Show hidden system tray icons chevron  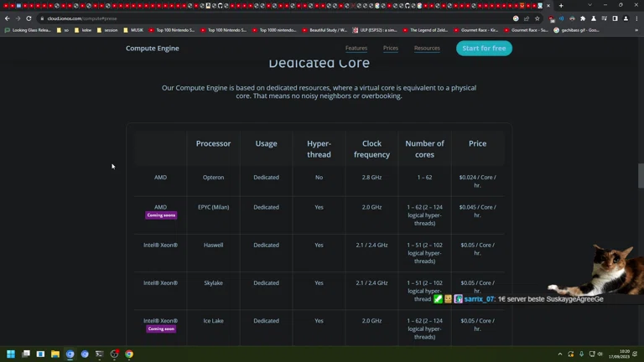[560, 354]
